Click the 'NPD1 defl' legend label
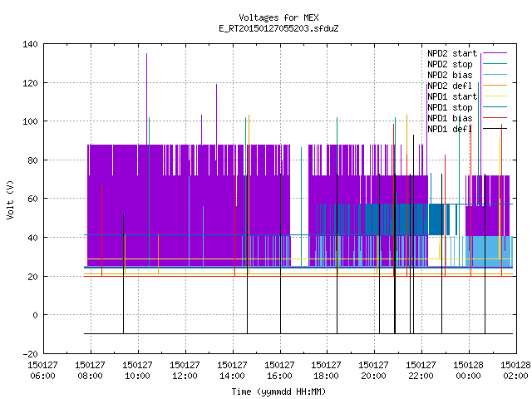Image resolution: width=532 pixels, height=399 pixels. pos(450,130)
